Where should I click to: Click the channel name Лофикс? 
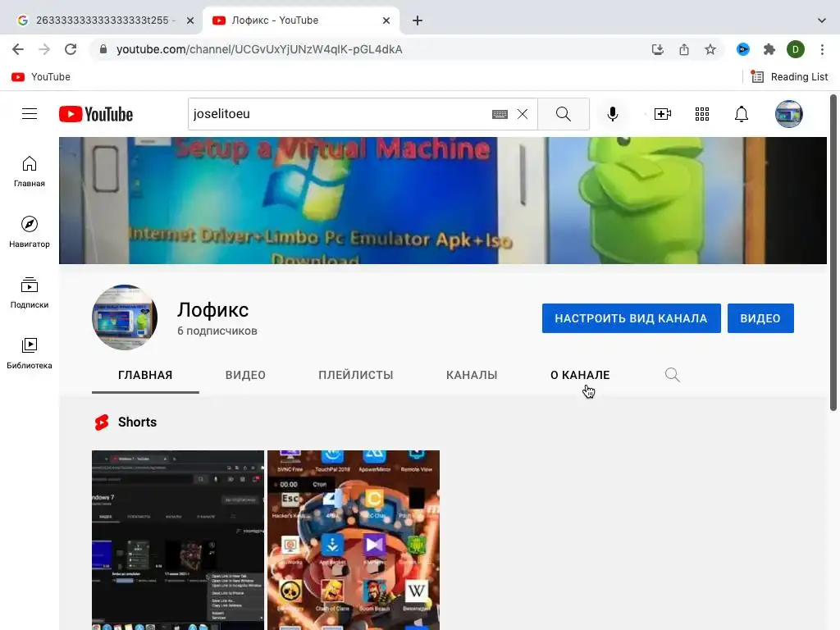coord(212,310)
